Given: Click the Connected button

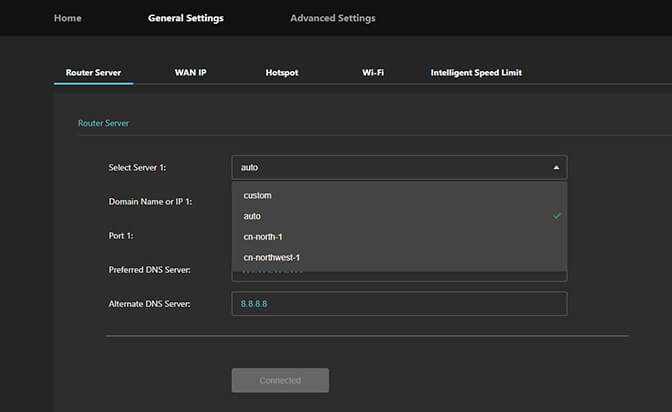Looking at the screenshot, I should tap(280, 380).
